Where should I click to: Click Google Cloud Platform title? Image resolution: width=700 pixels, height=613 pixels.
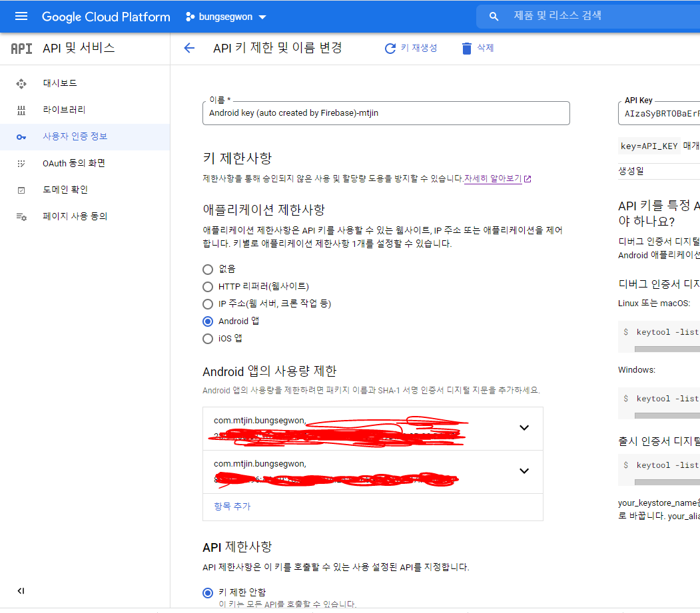point(106,17)
